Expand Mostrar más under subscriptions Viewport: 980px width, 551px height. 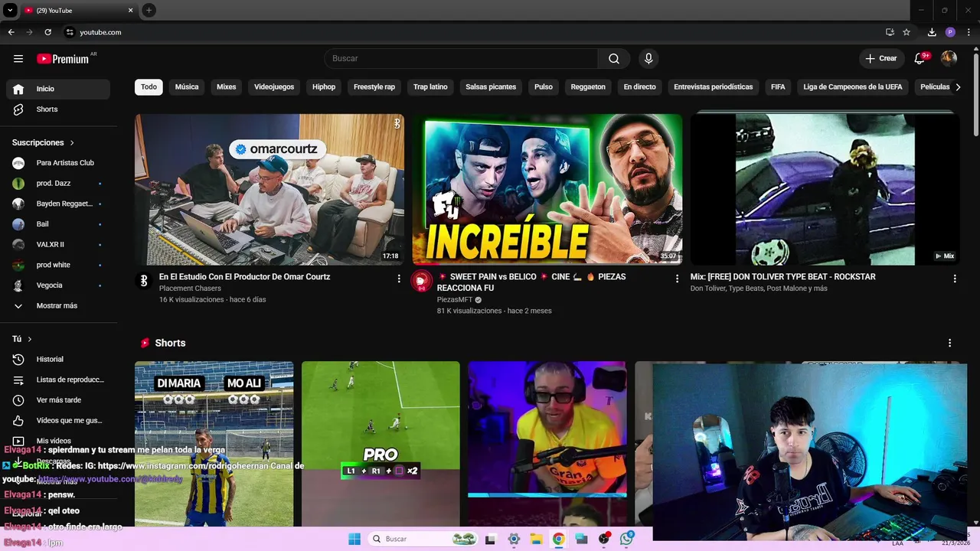coord(58,305)
